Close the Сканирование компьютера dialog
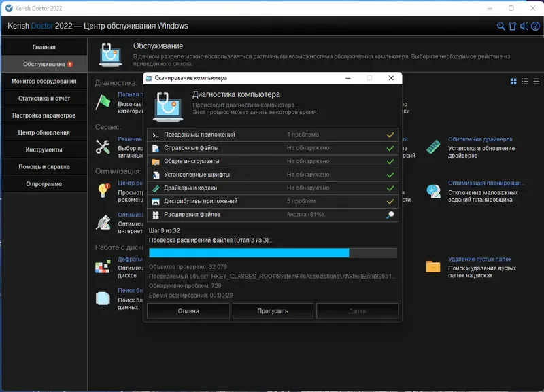The height and width of the screenshot is (392, 544). pyautogui.click(x=391, y=78)
